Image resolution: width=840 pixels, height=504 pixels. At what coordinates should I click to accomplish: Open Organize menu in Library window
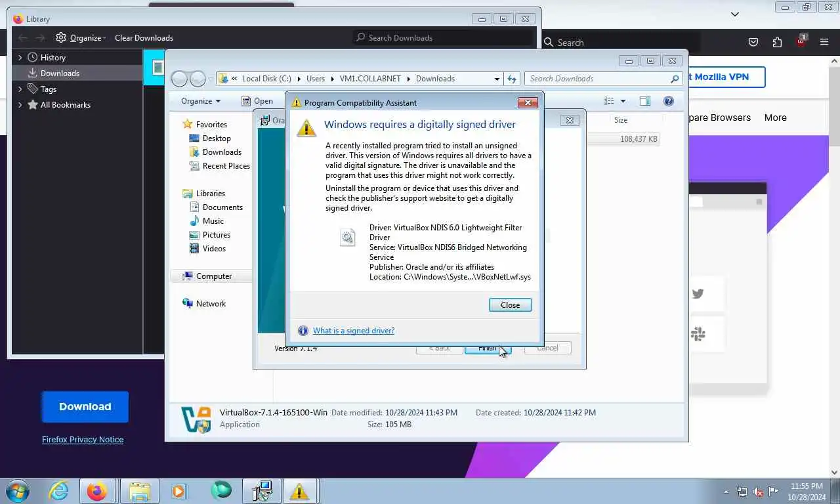pyautogui.click(x=81, y=38)
